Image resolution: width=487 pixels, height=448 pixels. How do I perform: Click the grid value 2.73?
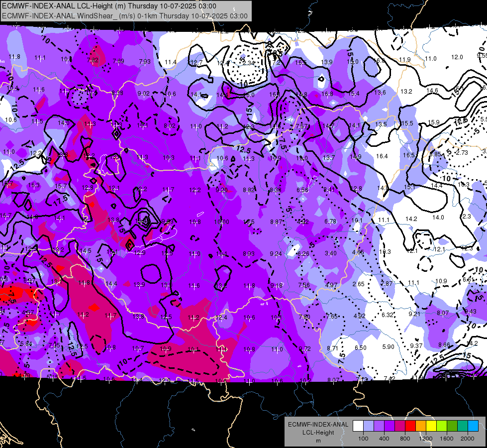tap(462, 152)
